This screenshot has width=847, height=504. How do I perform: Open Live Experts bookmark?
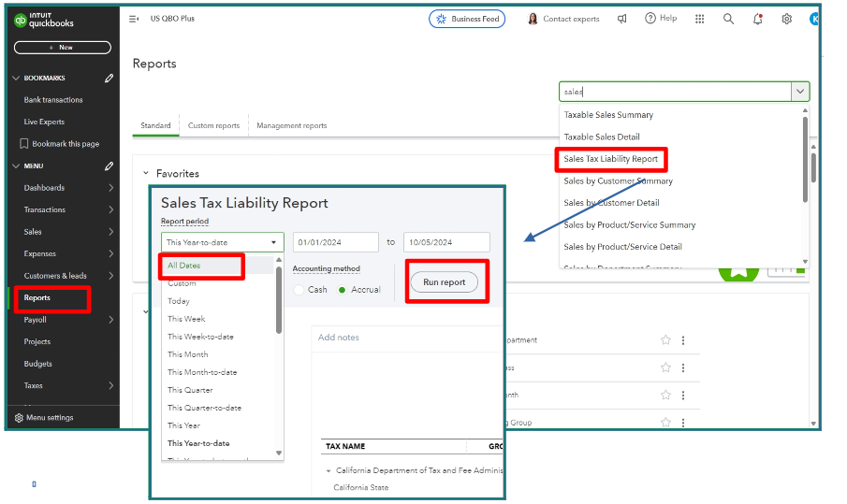44,122
